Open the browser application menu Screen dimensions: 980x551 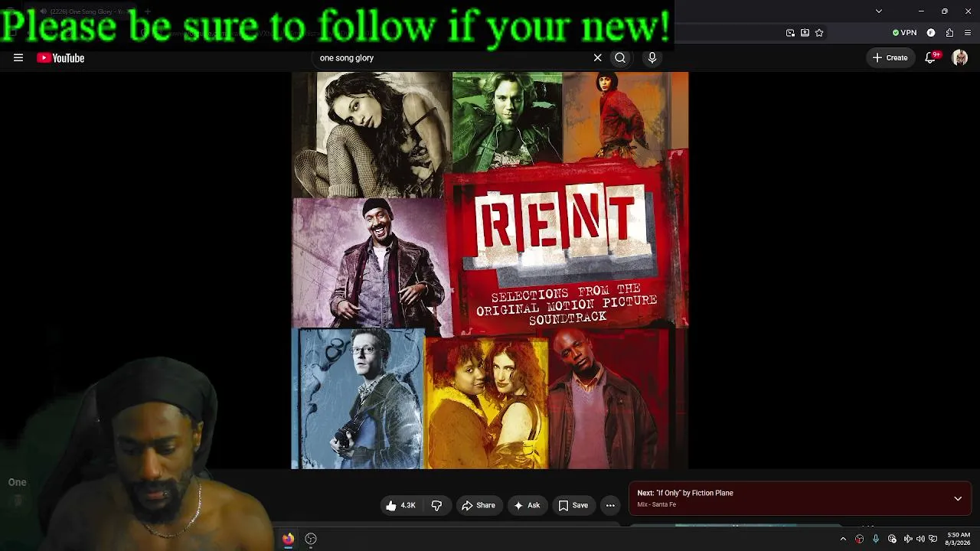[x=968, y=33]
